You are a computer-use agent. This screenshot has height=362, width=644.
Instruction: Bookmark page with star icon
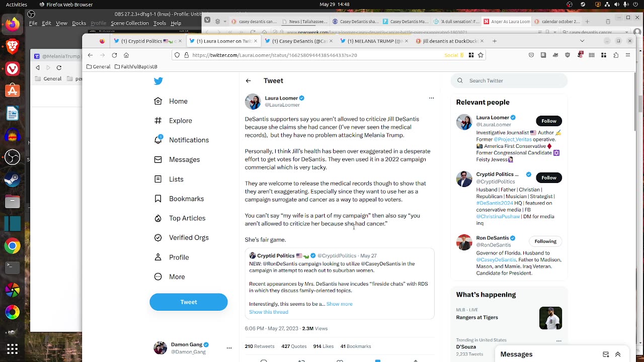click(x=480, y=55)
